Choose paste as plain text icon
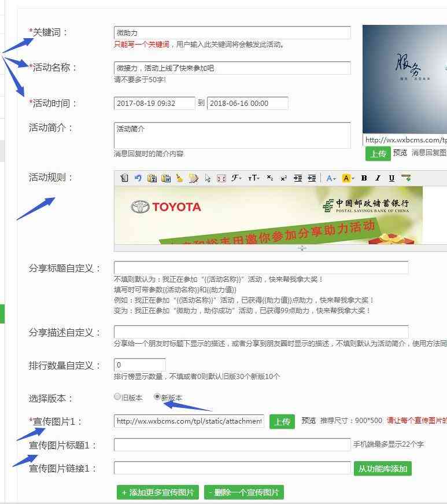 click(152, 178)
